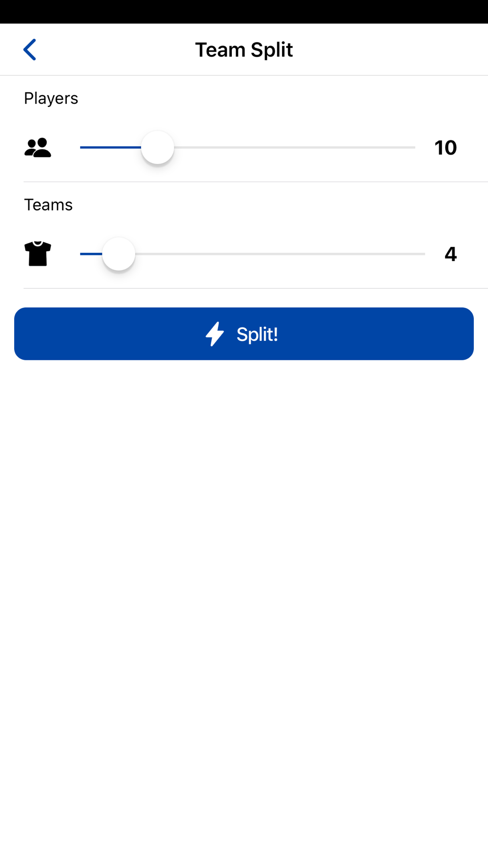The image size is (488, 868).
Task: Click the divider line below the Players slider
Action: click(x=256, y=182)
